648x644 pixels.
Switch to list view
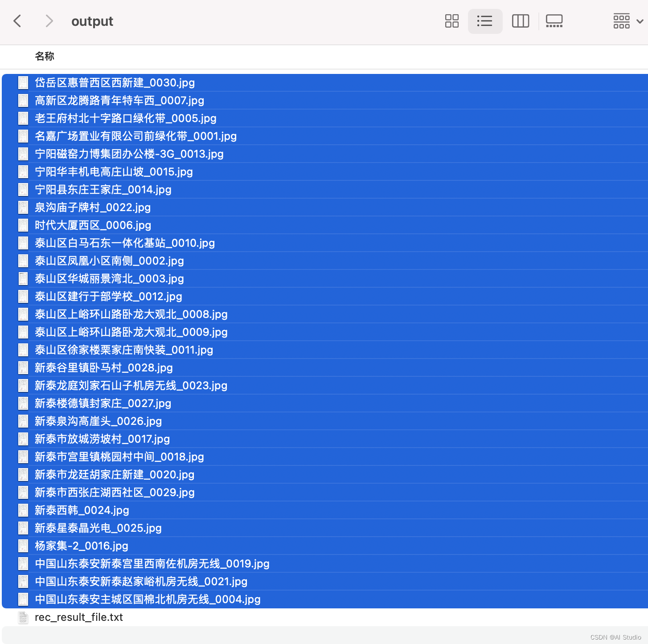(485, 21)
